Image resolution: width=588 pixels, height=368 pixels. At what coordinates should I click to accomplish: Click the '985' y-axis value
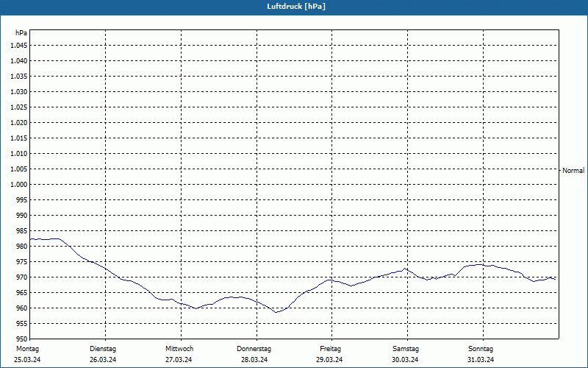coord(22,231)
